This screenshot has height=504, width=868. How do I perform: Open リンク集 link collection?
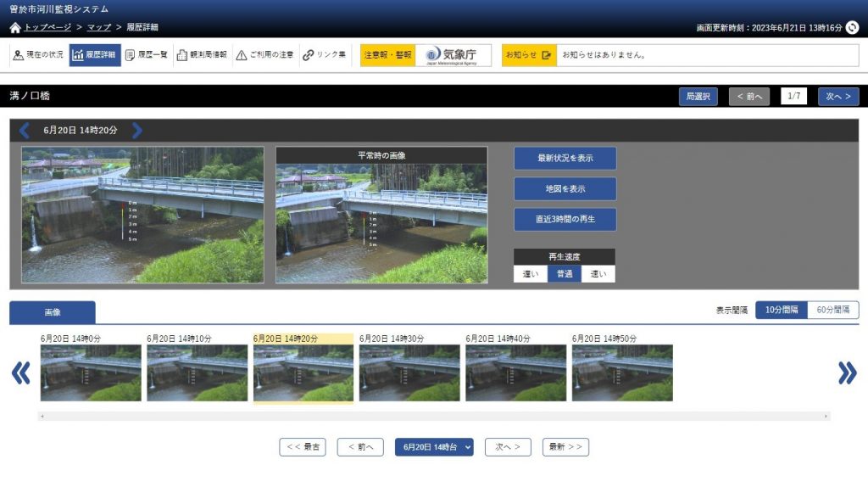tap(325, 55)
